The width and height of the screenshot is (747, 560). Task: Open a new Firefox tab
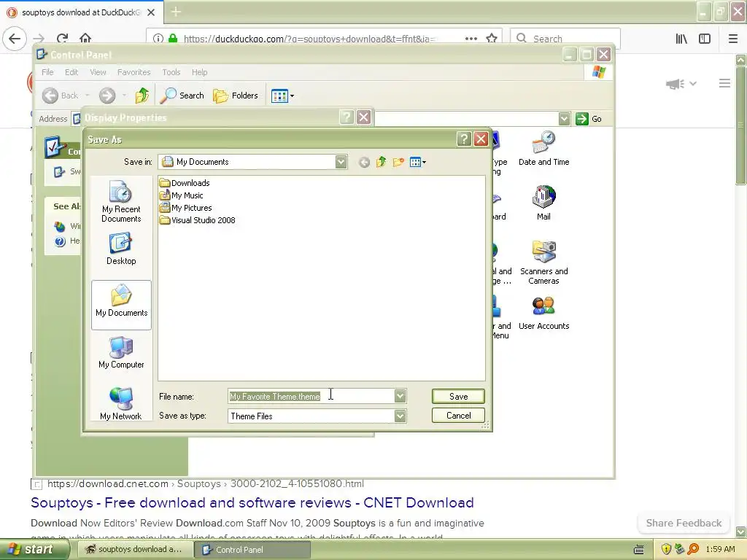tap(176, 12)
